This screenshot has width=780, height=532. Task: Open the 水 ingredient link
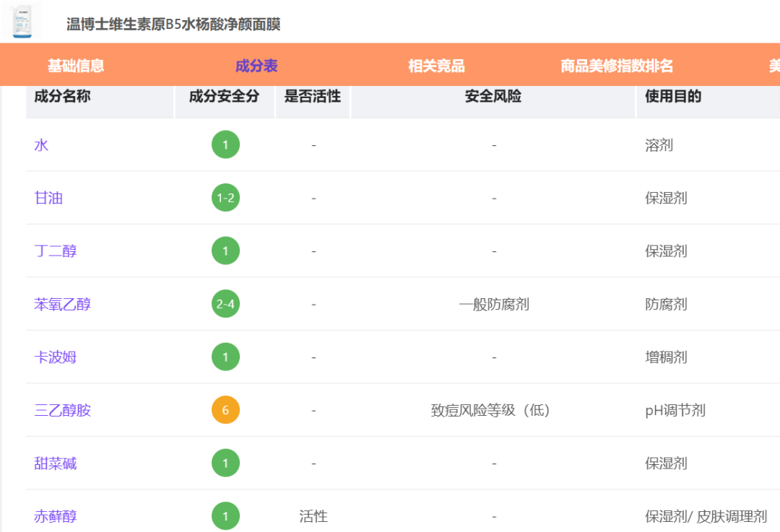click(42, 145)
